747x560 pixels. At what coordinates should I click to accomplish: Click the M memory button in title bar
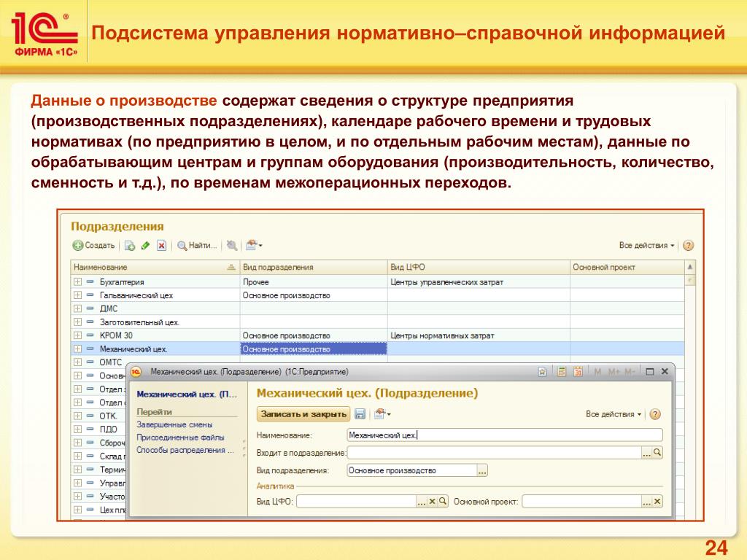click(x=597, y=372)
